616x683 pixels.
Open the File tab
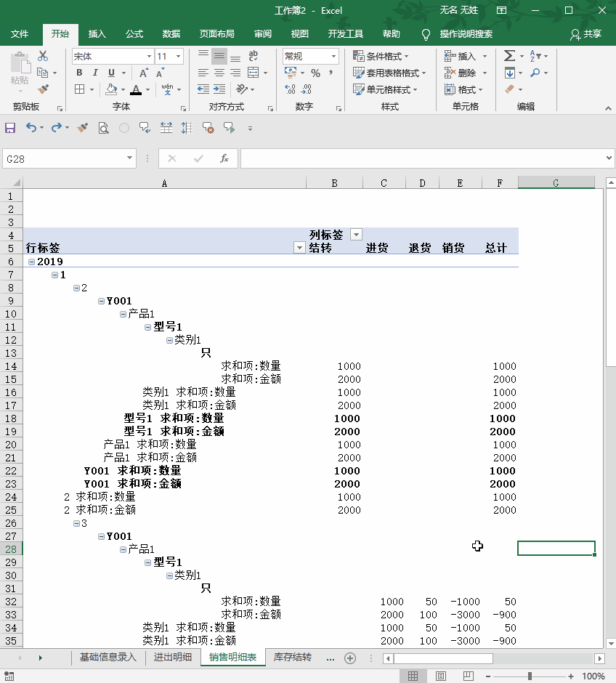coord(20,34)
